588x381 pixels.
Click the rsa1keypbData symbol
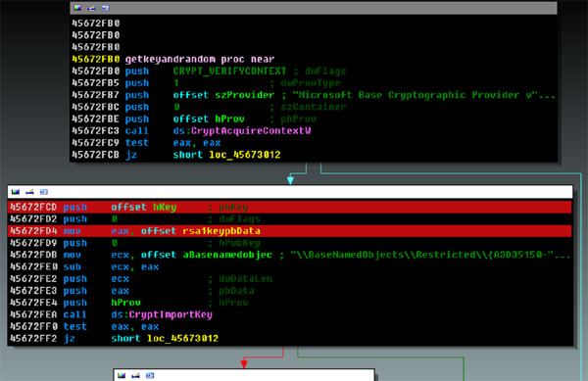click(x=221, y=231)
